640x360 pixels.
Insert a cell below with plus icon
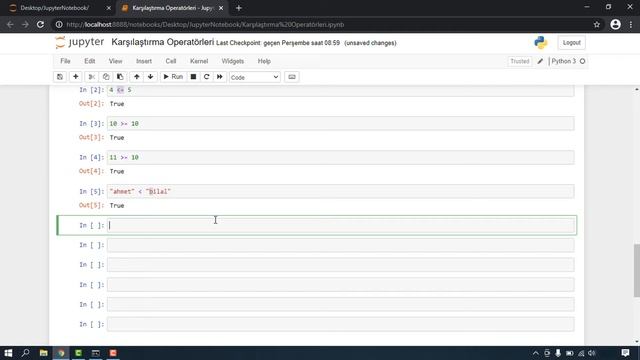[76, 77]
